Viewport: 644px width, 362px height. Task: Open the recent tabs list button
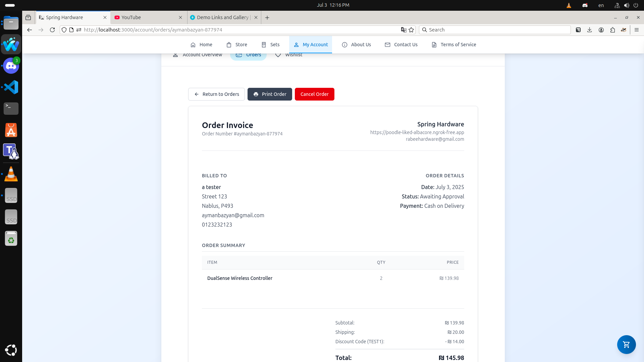click(28, 17)
